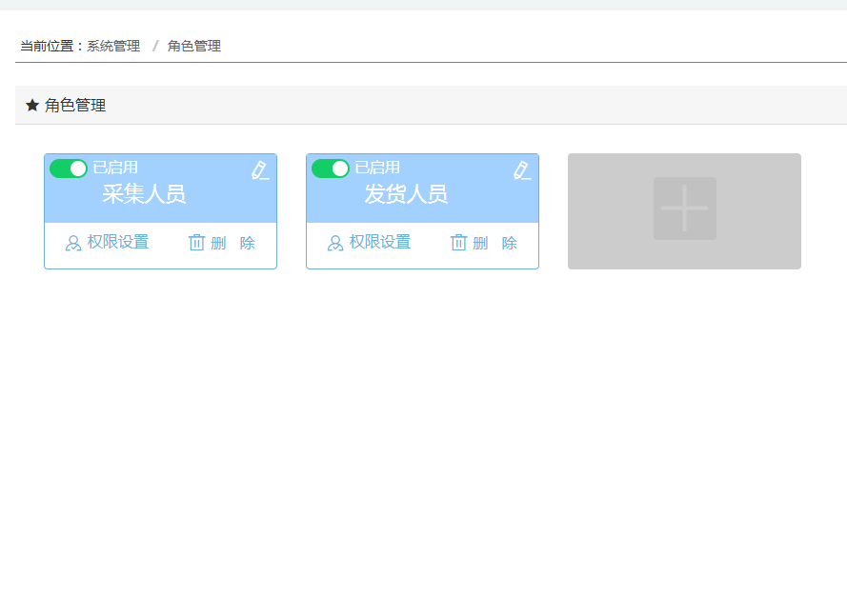The image size is (847, 616).
Task: Add a new role with plus card
Action: 684,211
